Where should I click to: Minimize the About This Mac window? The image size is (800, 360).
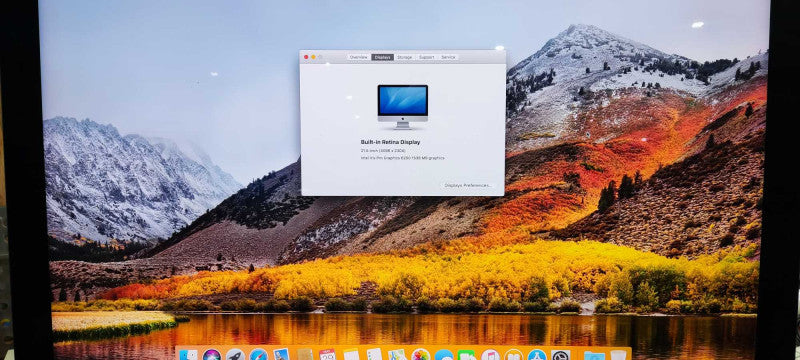313,57
